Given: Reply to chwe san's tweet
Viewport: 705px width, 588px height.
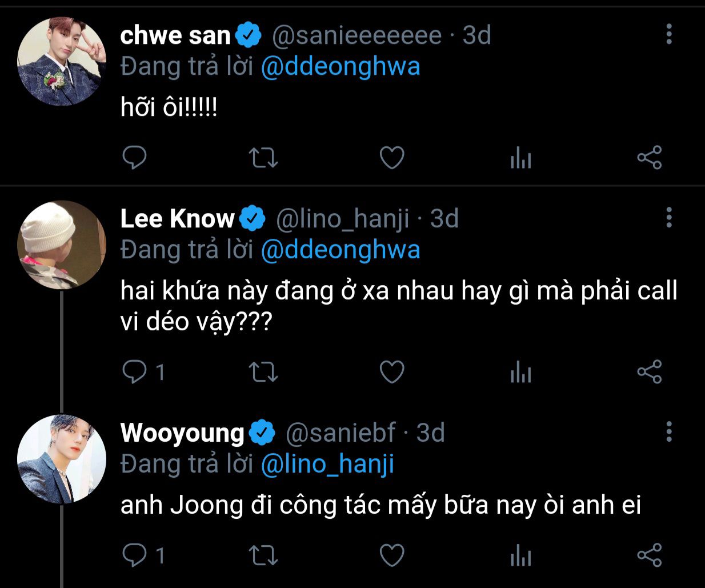Looking at the screenshot, I should [x=135, y=158].
